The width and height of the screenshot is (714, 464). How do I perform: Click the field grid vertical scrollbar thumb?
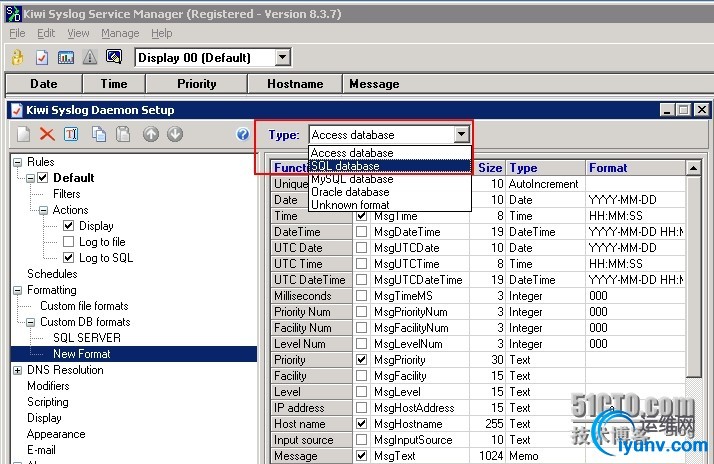click(x=694, y=277)
